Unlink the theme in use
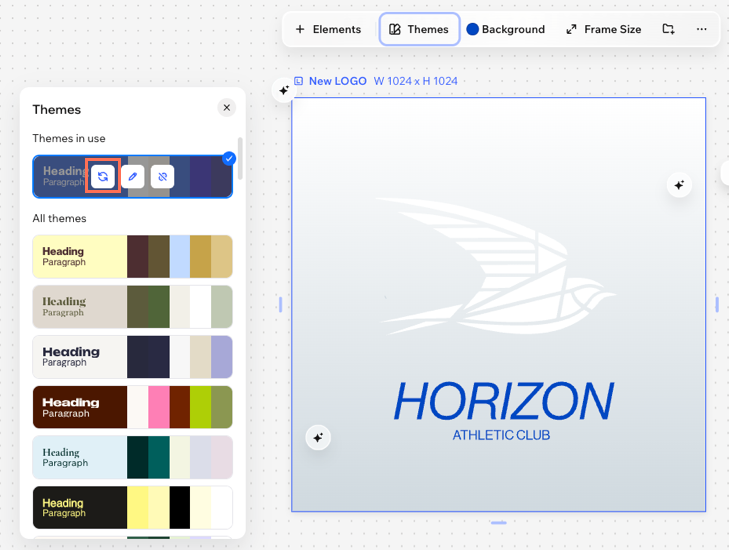Screen dimensions: 729x550 point(162,177)
